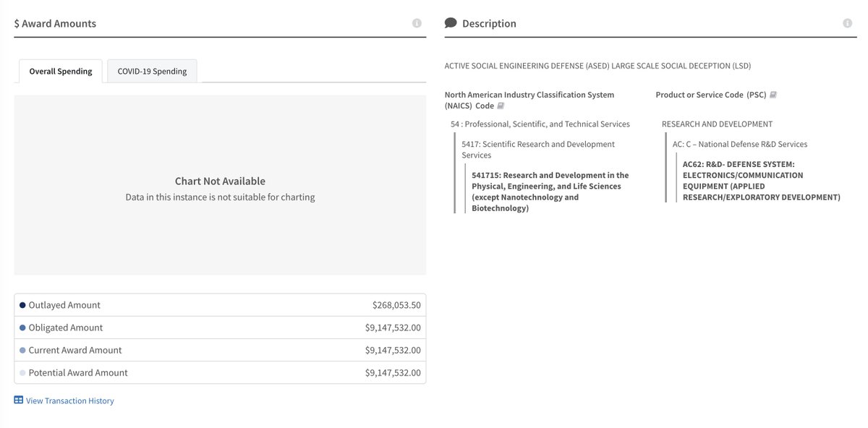The width and height of the screenshot is (868, 428).
Task: Click the Description section info icon
Action: point(848,23)
